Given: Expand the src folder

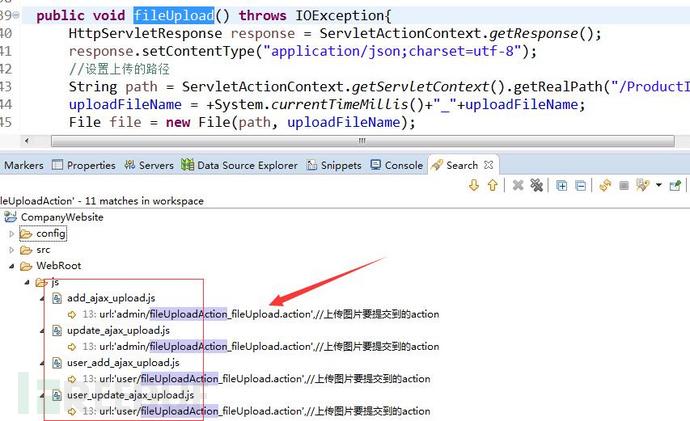Looking at the screenshot, I should 12,250.
